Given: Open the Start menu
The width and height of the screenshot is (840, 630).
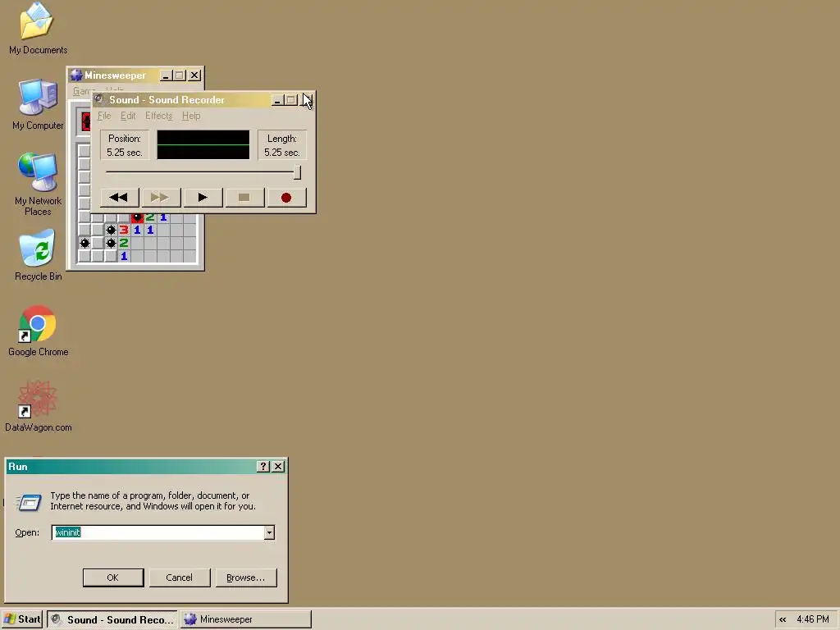Looking at the screenshot, I should click(x=22, y=619).
